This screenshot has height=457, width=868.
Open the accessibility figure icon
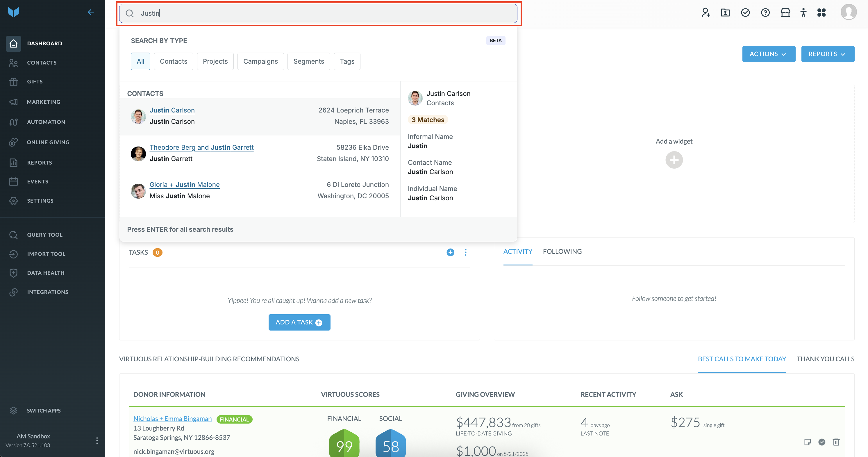tap(803, 13)
